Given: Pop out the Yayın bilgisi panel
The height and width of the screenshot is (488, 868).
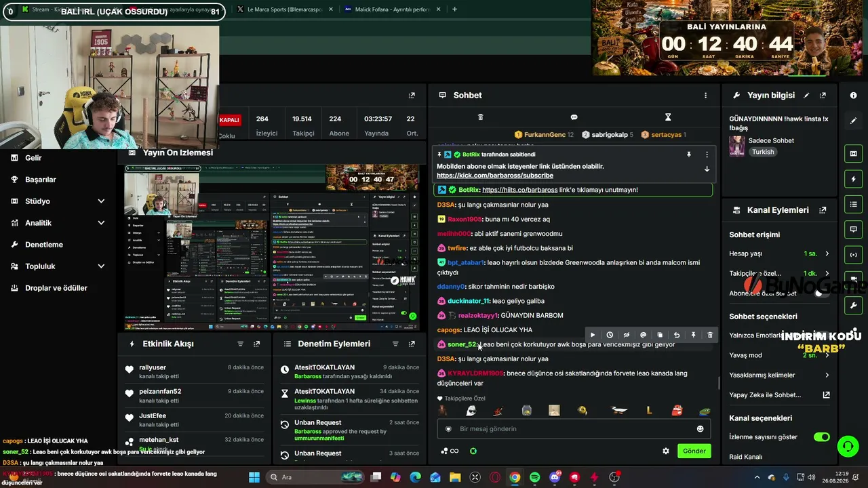Looking at the screenshot, I should tap(823, 96).
